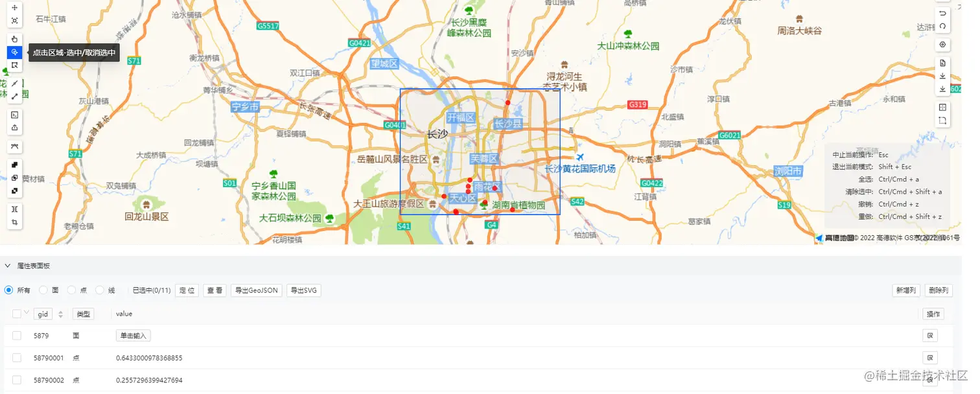
Task: Click the 定位 button
Action: point(187,290)
